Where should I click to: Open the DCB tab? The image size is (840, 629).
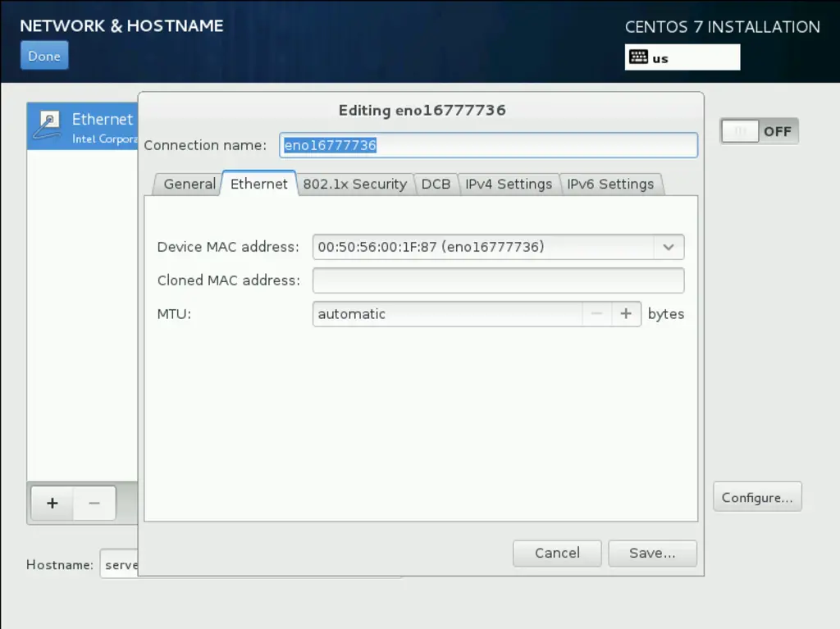tap(436, 185)
